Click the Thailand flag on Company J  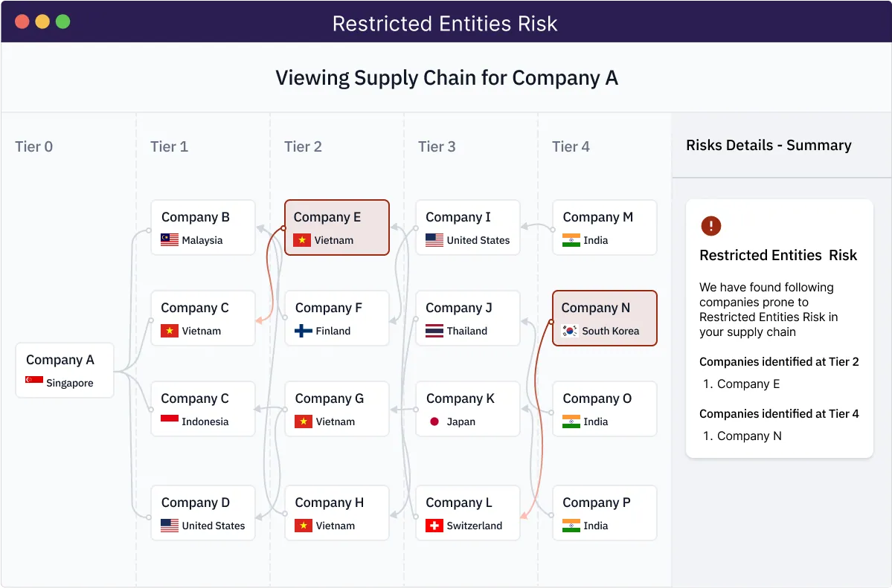click(434, 331)
